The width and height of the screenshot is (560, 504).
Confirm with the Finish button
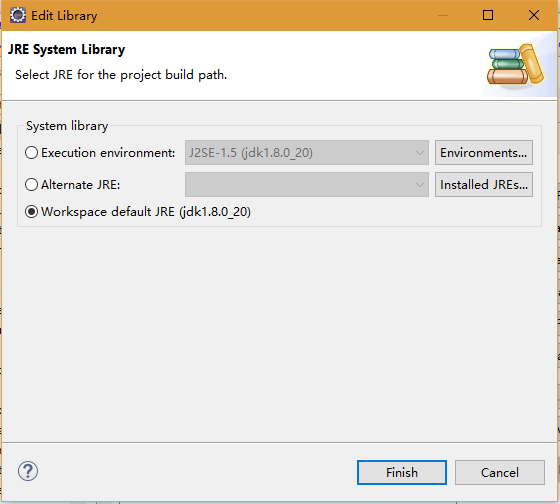402,473
